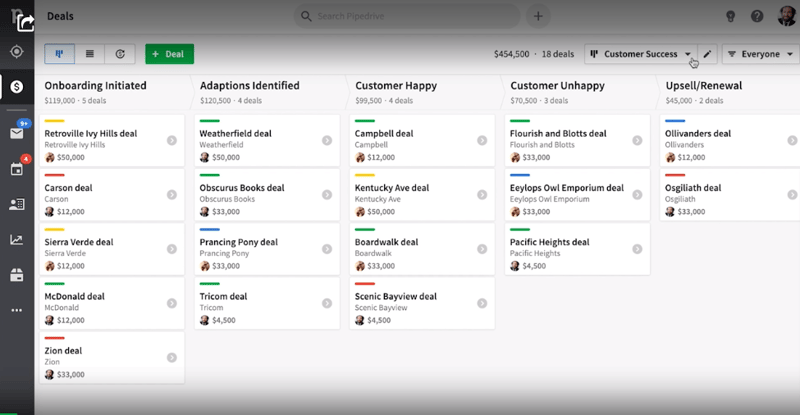
Task: Click activity arrow on Pacific Heights deal
Action: pos(637,249)
